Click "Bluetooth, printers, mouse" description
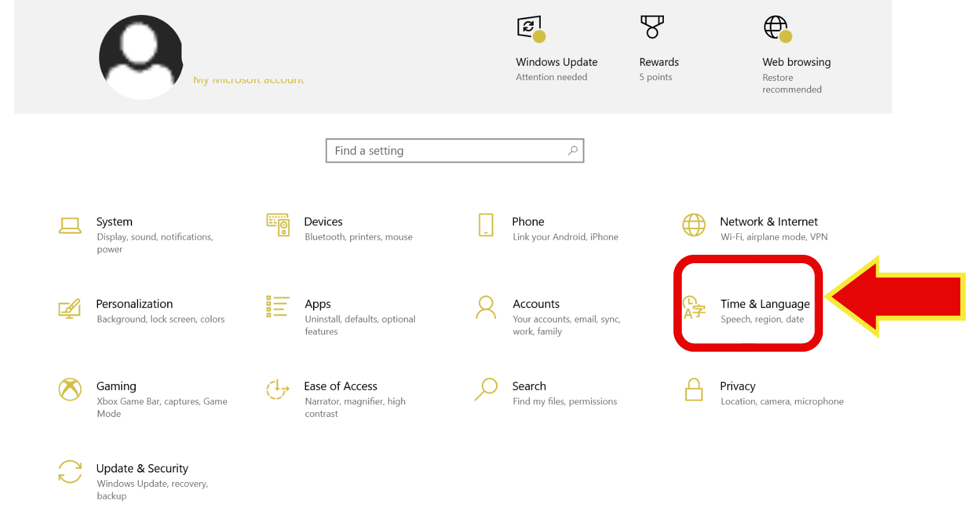Viewport: 980px width, 512px height. click(359, 237)
